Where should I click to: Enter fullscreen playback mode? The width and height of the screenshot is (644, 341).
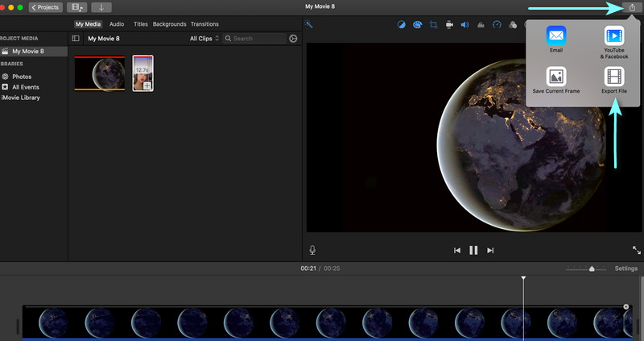[x=636, y=250]
